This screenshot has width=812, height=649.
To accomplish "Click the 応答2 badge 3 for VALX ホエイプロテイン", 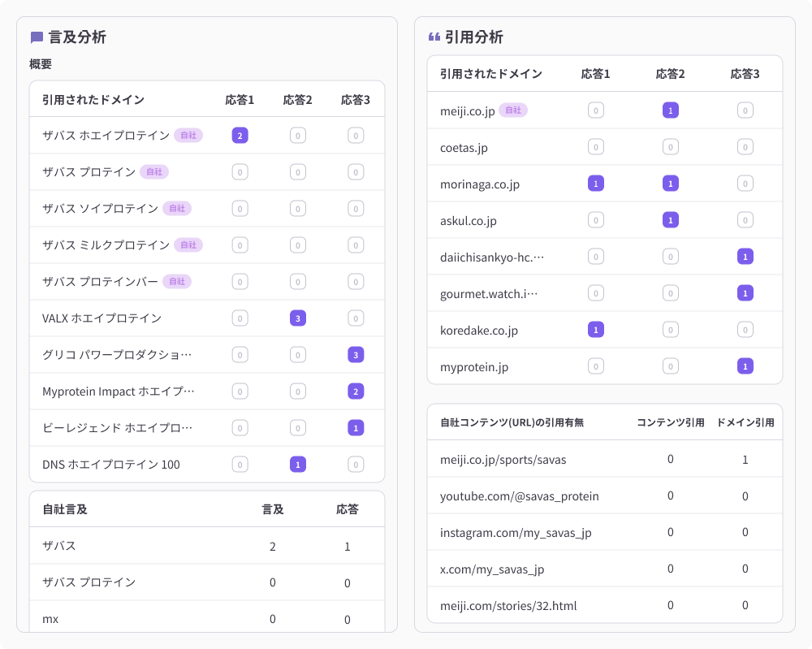I will [x=298, y=318].
